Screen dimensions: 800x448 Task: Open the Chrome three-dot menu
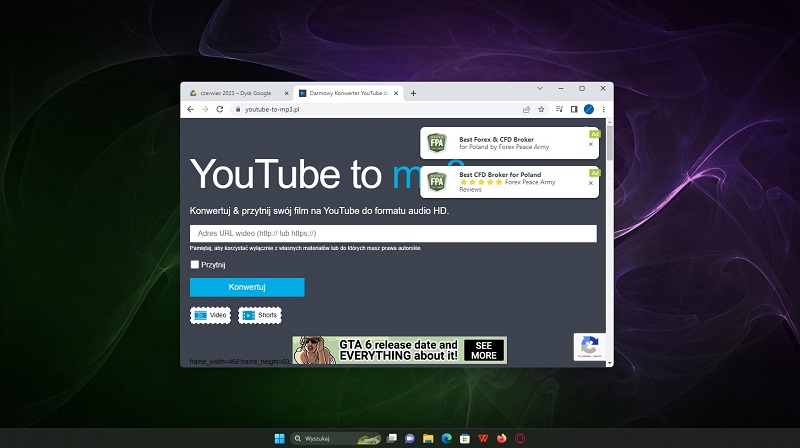click(x=604, y=109)
